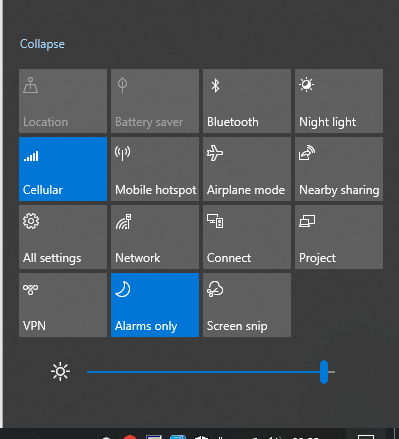The height and width of the screenshot is (439, 399).
Task: Toggle Nearby sharing
Action: click(339, 169)
